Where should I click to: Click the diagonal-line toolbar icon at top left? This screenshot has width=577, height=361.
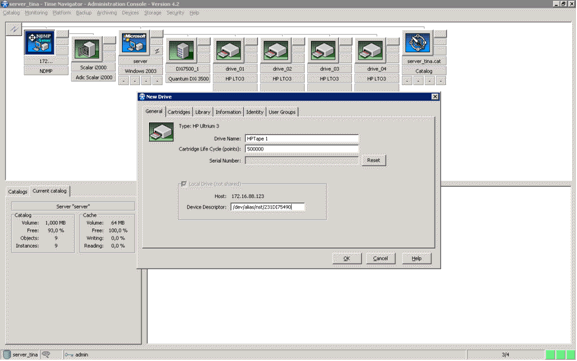(x=14, y=29)
